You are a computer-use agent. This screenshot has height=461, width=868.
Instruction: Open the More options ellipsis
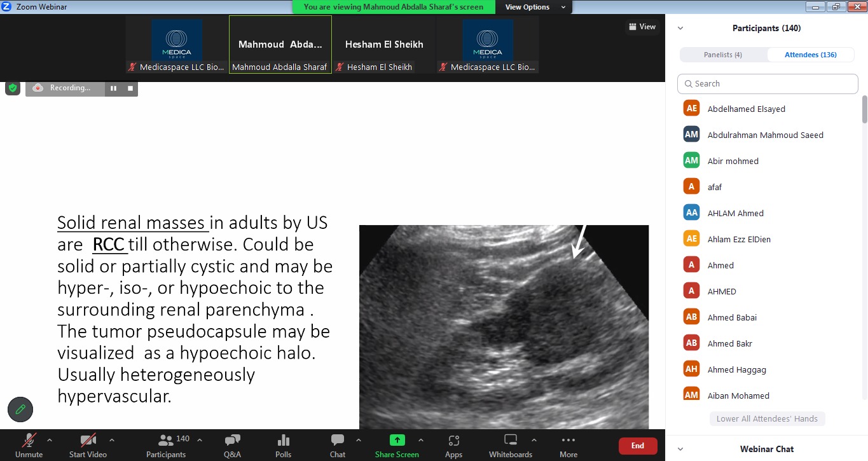[x=568, y=445]
